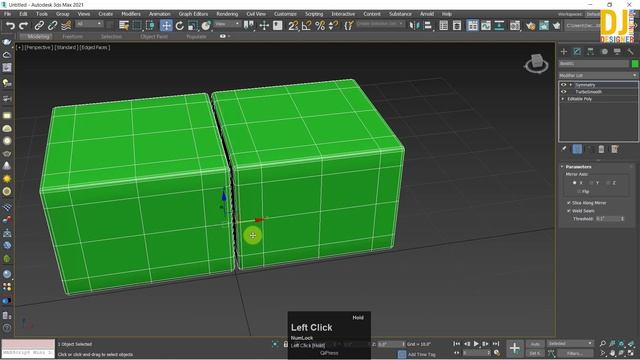The width and height of the screenshot is (640, 360).
Task: Adjust the Threshold spinner arrows
Action: coord(622,219)
